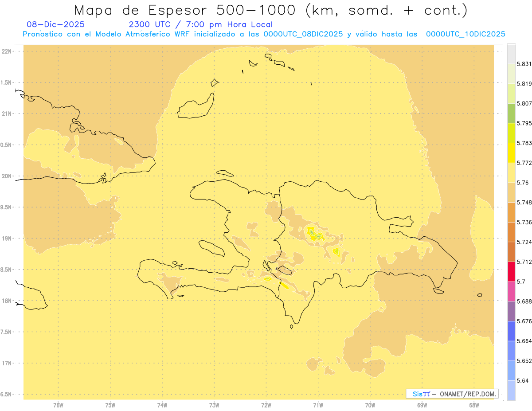
Task: Click the longitude label '76W'
Action: click(58, 405)
